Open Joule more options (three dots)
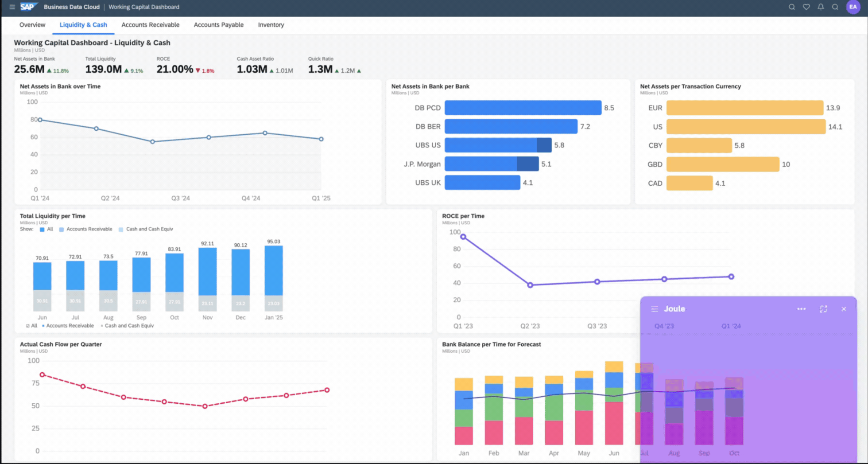Screen dimensions: 868x464 [x=801, y=309]
